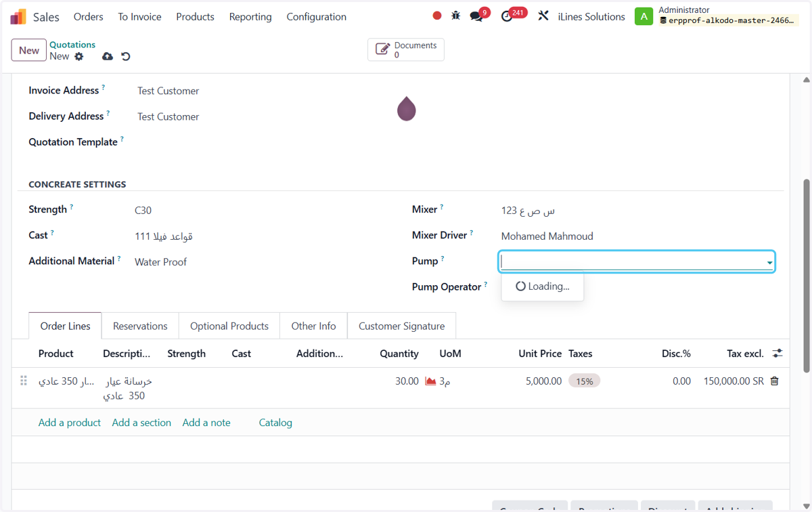Show help tooltip for Mixer Driver

tap(472, 232)
